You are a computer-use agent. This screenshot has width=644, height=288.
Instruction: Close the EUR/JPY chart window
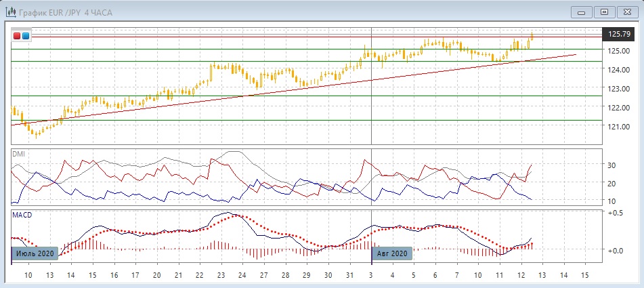(x=626, y=11)
